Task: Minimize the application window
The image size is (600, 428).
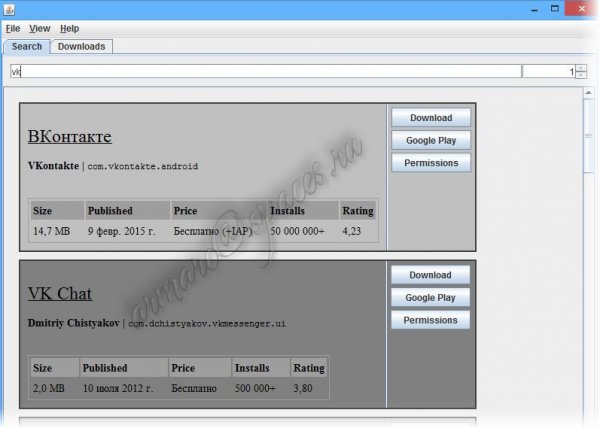Action: click(535, 9)
